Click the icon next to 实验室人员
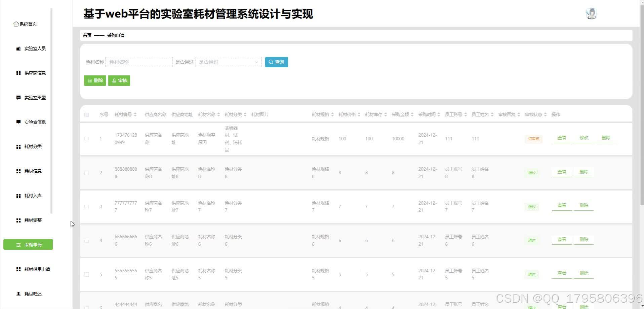644x309 pixels. [18, 48]
